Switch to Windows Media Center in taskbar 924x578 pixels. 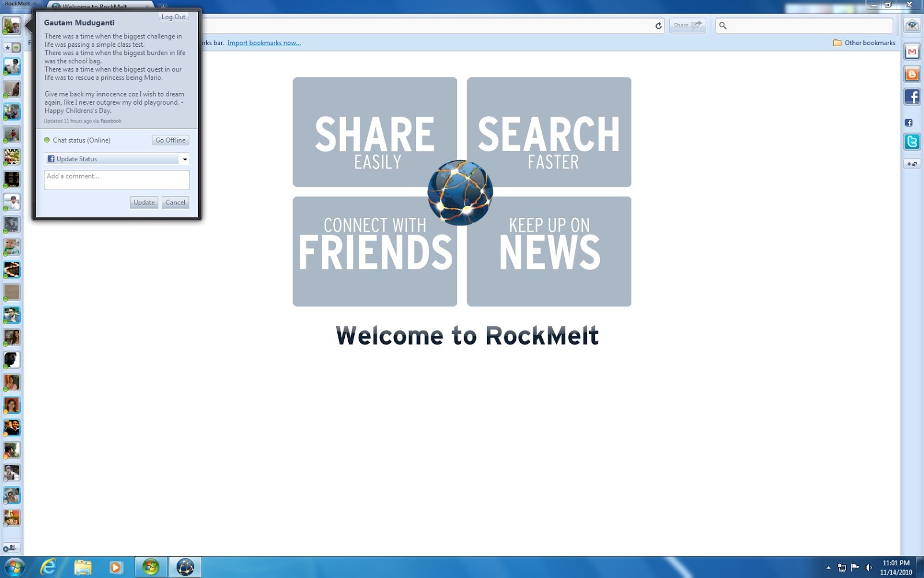151,567
